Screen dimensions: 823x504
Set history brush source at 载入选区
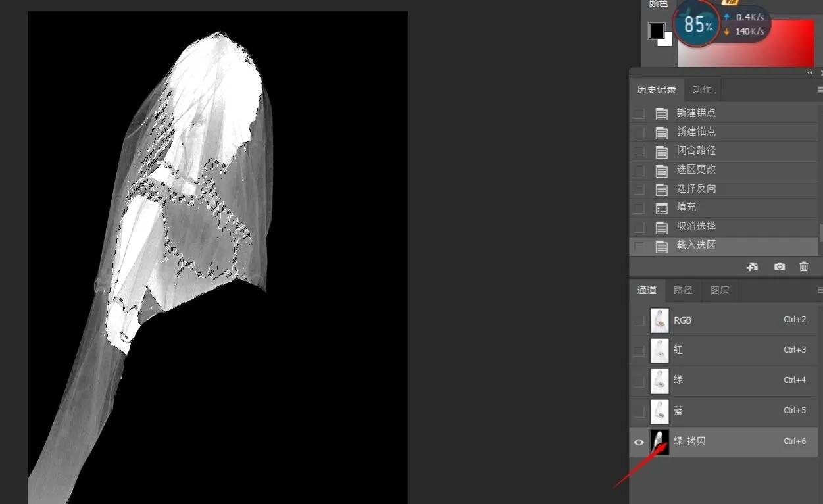click(x=638, y=246)
